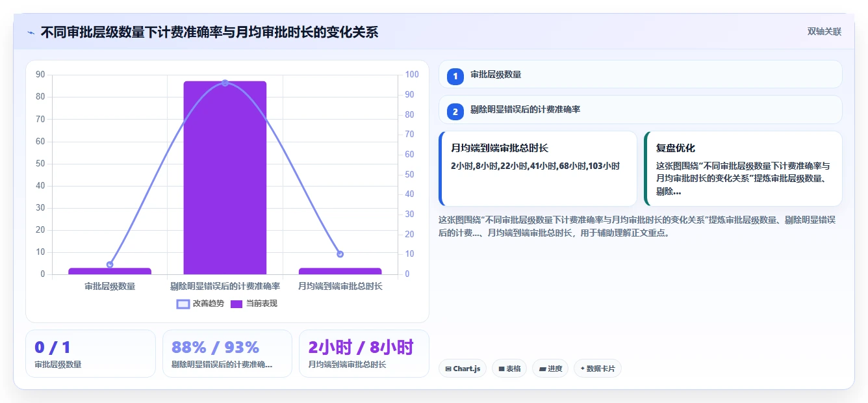The height and width of the screenshot is (403, 868).
Task: Click the 0 / 1 stat card
Action: tap(90, 354)
